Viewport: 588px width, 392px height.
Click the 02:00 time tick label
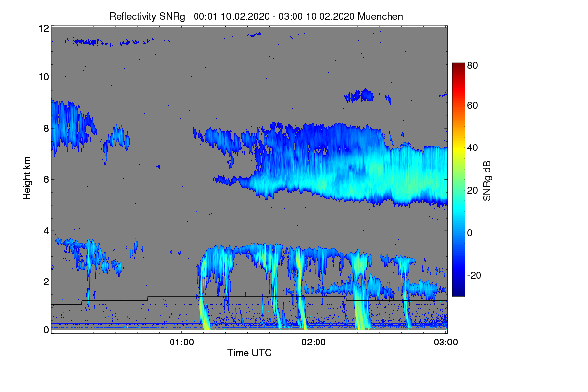314,343
